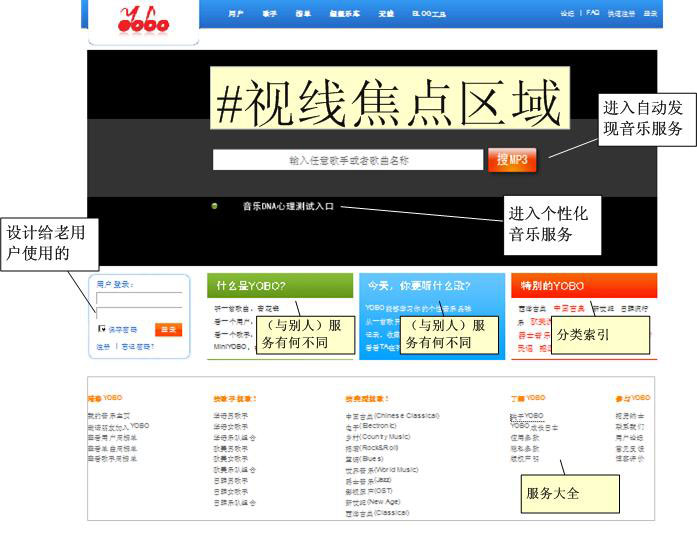Click the username field under 用户登录

(x=139, y=298)
